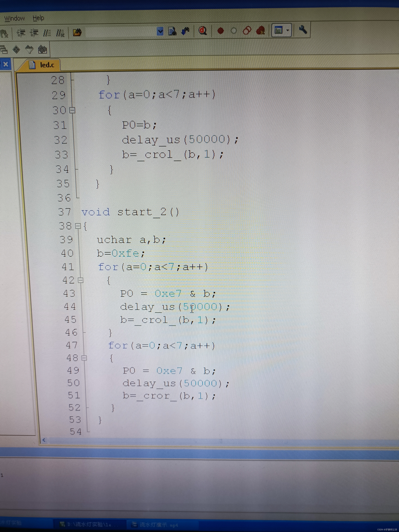The image size is (399, 532).
Task: Click the horizontal scrollbar track of the editor
Action: point(223,441)
